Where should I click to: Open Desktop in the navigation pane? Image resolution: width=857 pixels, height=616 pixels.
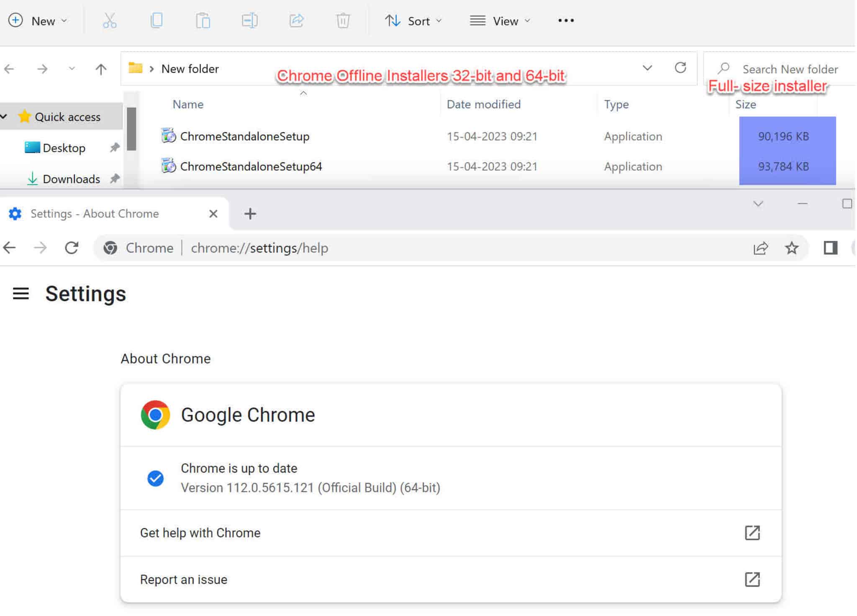[64, 148]
